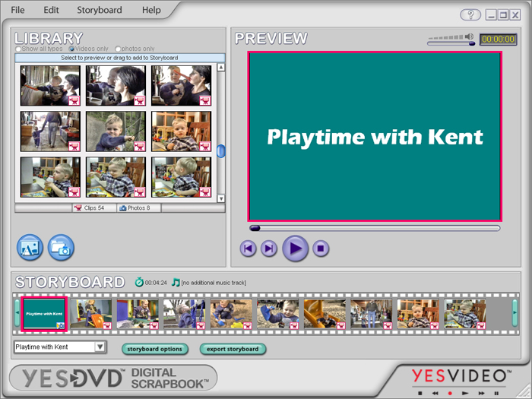The height and width of the screenshot is (399, 532).
Task: Select storyboard clip of man in barn aisle
Action: [x=372, y=314]
